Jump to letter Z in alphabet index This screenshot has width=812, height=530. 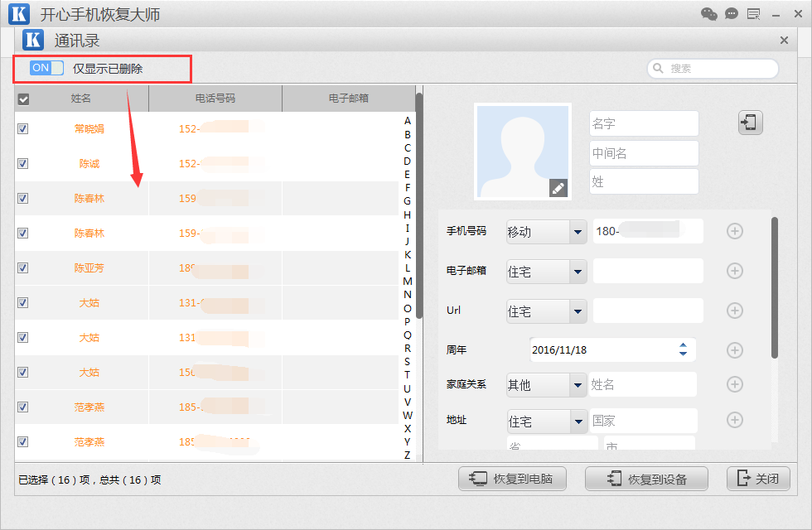408,455
